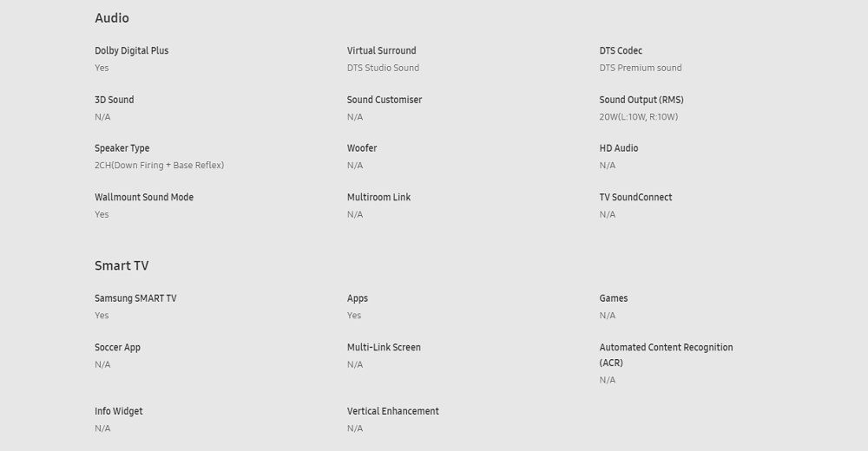The height and width of the screenshot is (451, 868).
Task: Click the 20W(L:10W, R:10W) value
Action: [639, 117]
